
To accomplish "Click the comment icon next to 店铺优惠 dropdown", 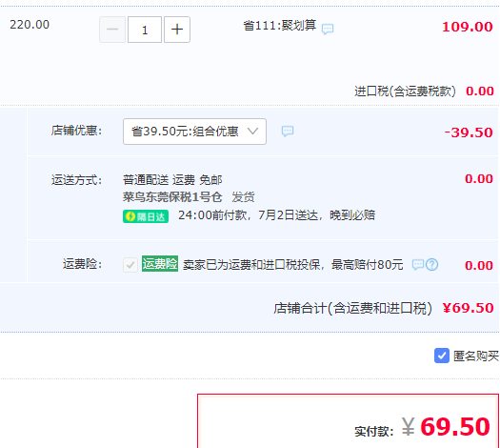I will point(288,132).
